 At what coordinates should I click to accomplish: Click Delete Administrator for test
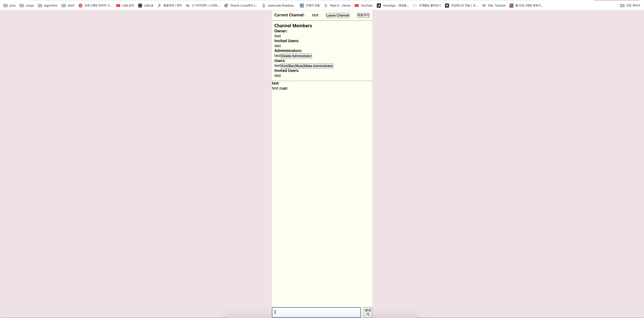point(296,56)
